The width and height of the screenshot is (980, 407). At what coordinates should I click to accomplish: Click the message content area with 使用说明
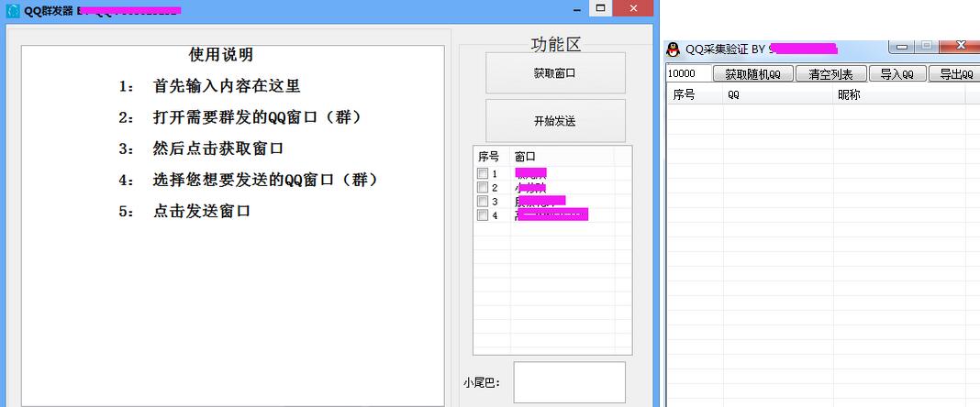pyautogui.click(x=232, y=225)
